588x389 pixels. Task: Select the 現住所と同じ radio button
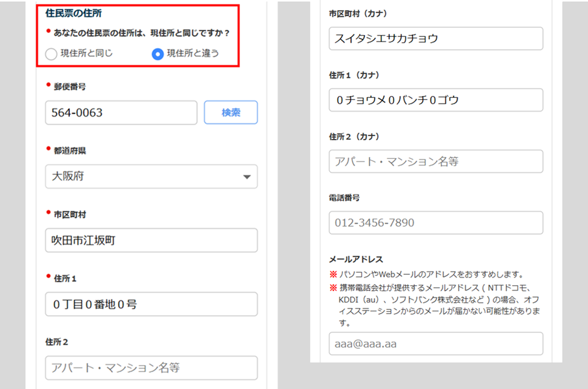pos(52,54)
